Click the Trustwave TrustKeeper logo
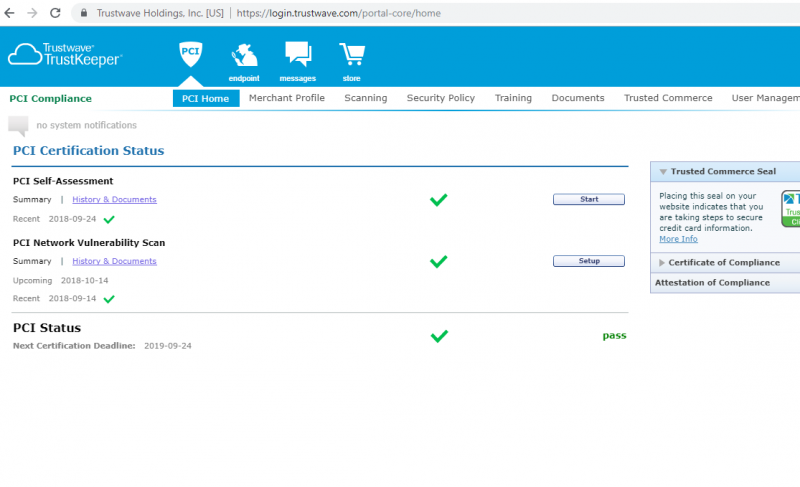 click(66, 55)
